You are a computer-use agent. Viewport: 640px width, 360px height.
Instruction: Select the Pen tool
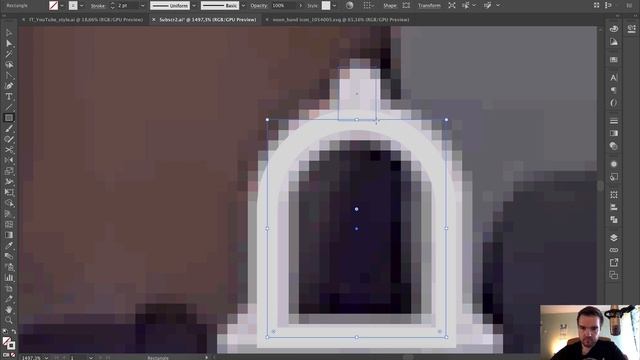click(x=9, y=86)
